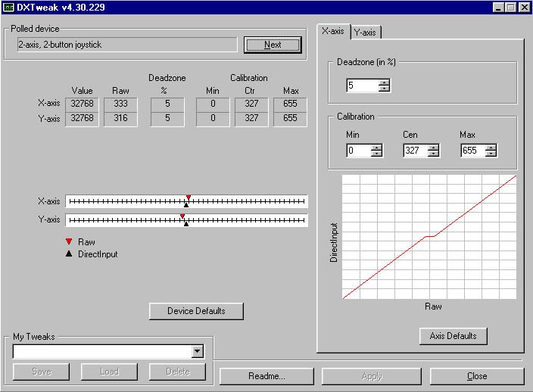The image size is (533, 392).
Task: Increase the Deadzone percentage with up arrow
Action: [384, 82]
